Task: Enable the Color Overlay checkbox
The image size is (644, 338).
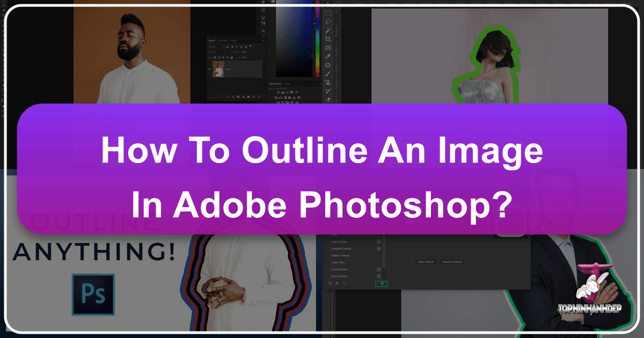Action: (330, 241)
